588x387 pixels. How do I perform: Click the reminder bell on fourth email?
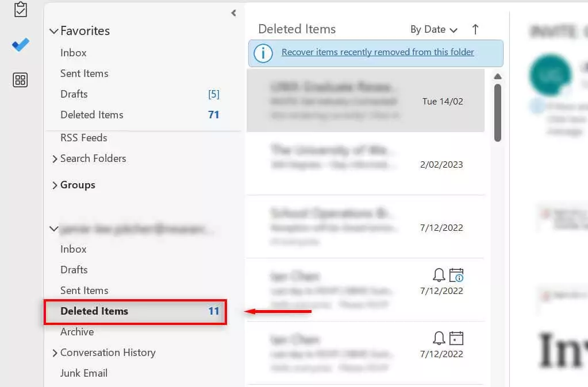click(x=439, y=275)
